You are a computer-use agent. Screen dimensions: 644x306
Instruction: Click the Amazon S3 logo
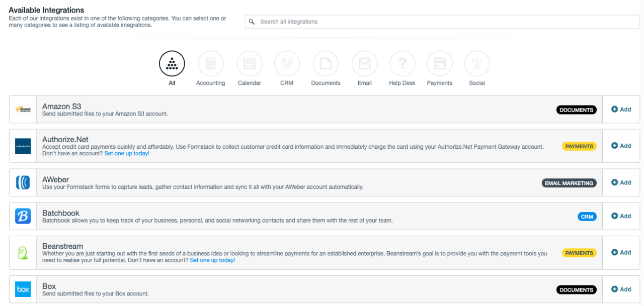pos(23,110)
